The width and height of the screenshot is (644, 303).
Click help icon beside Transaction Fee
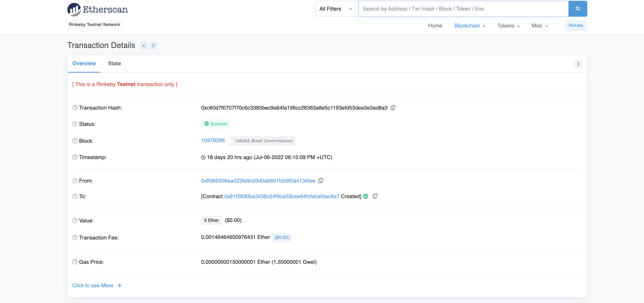[x=75, y=238]
